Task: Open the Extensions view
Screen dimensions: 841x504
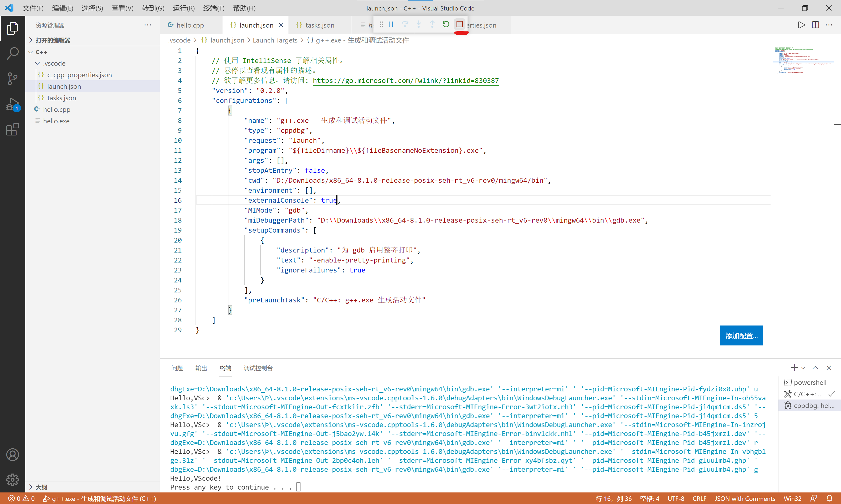Action: click(13, 129)
